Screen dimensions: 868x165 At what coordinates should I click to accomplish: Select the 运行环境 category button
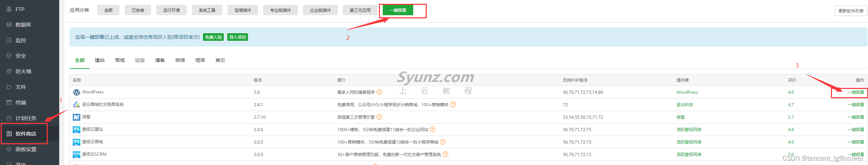point(171,10)
